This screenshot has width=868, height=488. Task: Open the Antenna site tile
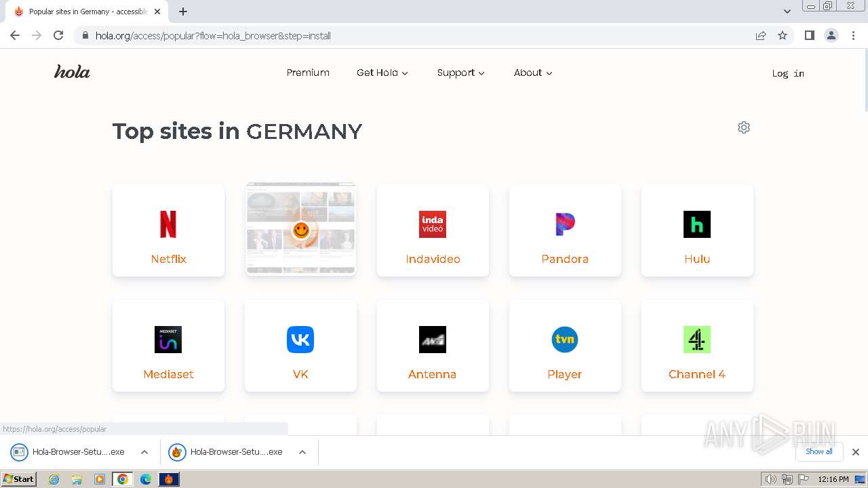(x=433, y=346)
